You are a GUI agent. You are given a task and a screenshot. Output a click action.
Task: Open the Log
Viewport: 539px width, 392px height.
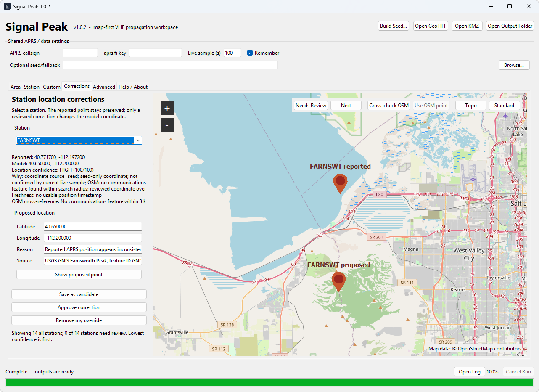point(470,372)
